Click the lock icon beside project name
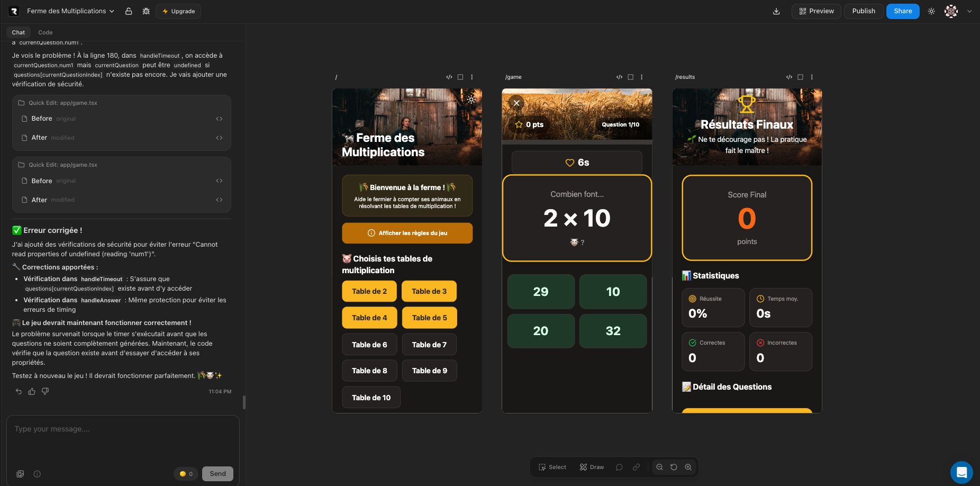 129,11
